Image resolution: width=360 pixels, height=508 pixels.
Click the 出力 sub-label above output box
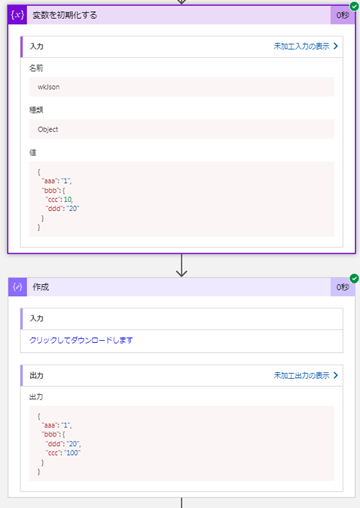(x=36, y=397)
